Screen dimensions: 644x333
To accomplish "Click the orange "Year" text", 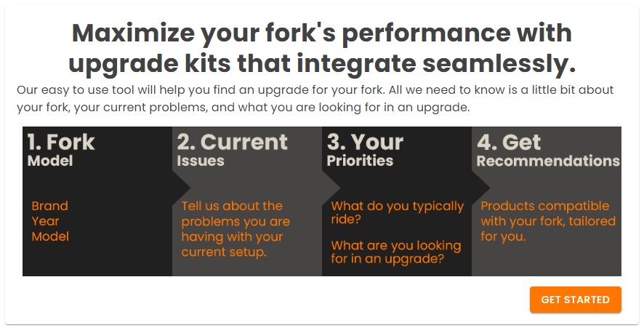I will (x=46, y=221).
